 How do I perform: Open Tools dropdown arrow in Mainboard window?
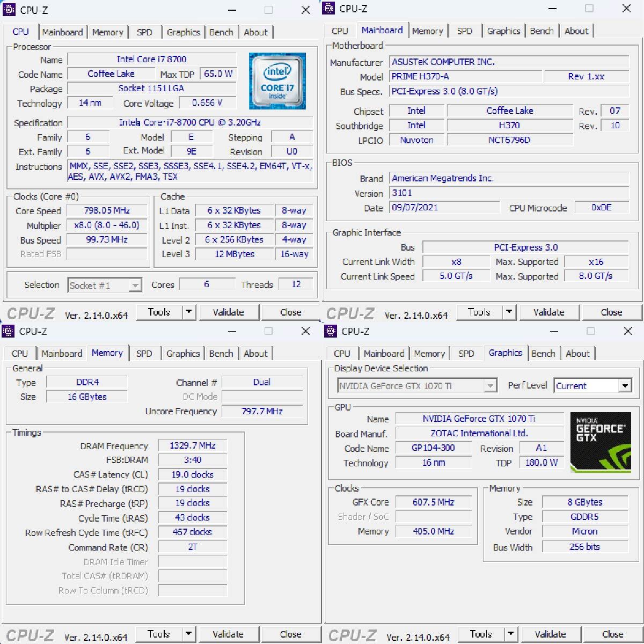(509, 312)
